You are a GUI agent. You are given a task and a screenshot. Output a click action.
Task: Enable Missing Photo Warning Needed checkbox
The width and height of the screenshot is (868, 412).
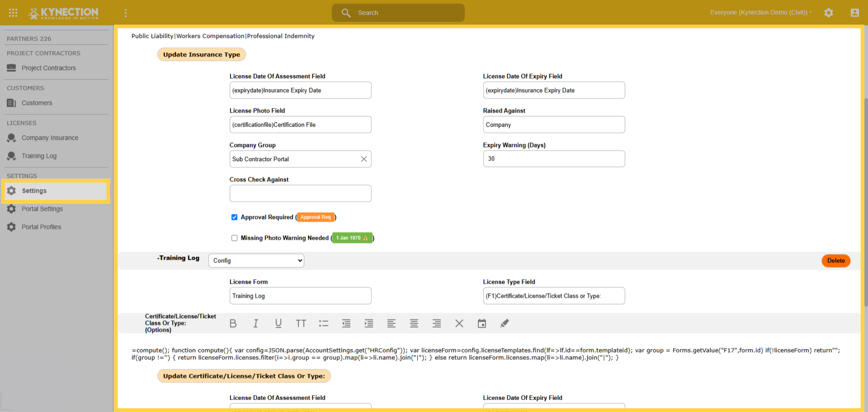[234, 238]
